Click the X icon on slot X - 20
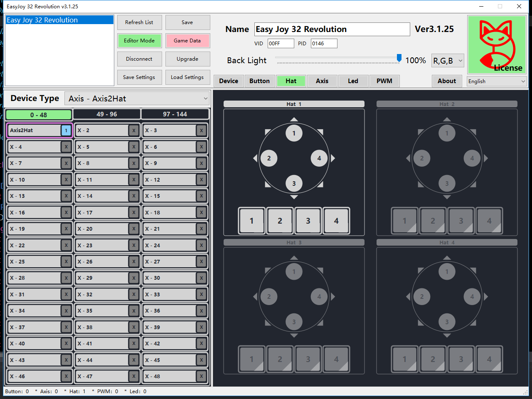This screenshot has height=399, width=532. [x=133, y=229]
